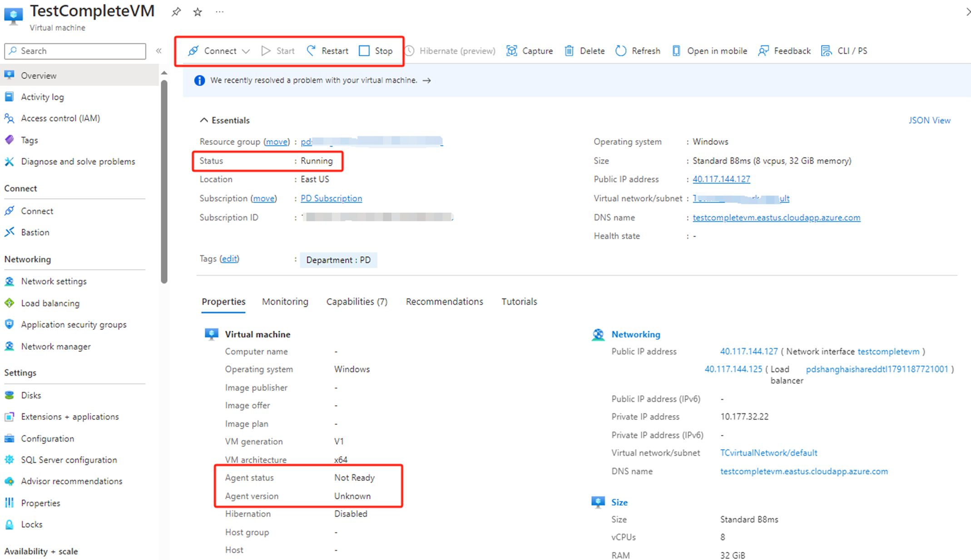The image size is (971, 560).
Task: Click the sidebar scroll up arrow
Action: tap(164, 73)
